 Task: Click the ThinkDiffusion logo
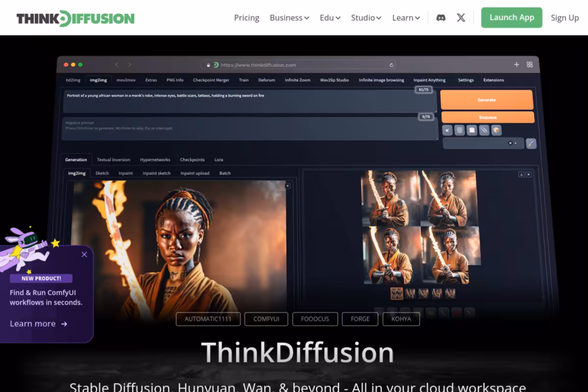pos(75,18)
